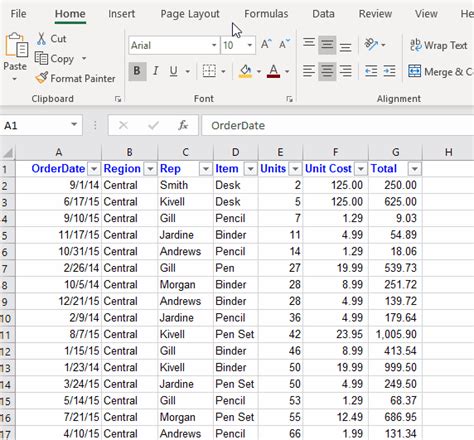Switch to Formulas tab
The height and width of the screenshot is (440, 474).
point(266,14)
